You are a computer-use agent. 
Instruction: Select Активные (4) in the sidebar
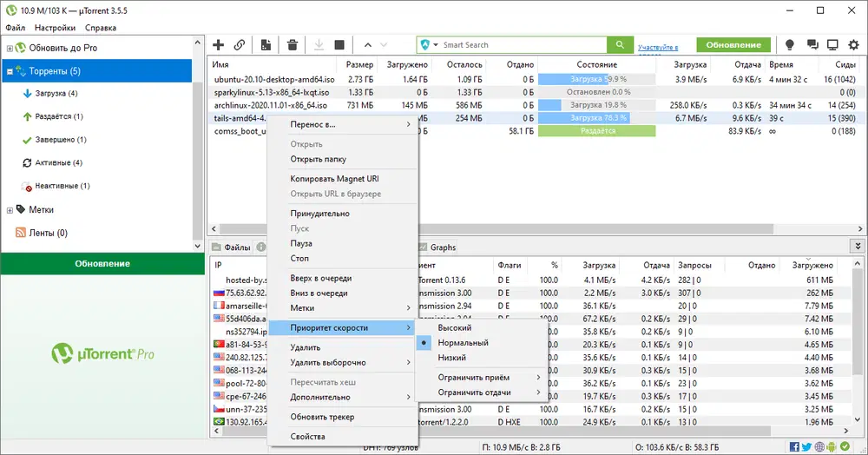[x=58, y=162]
